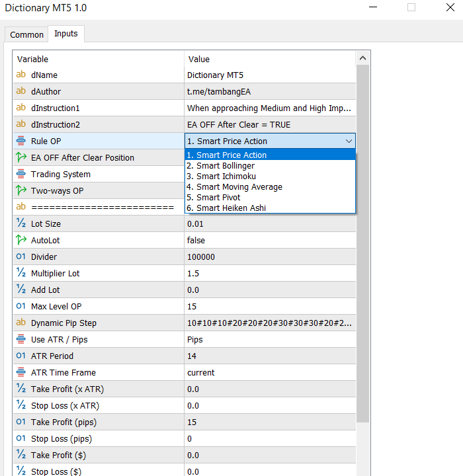The image size is (463, 476).
Task: Click the vertical scrollbar of the inputs list
Action: tap(363, 264)
